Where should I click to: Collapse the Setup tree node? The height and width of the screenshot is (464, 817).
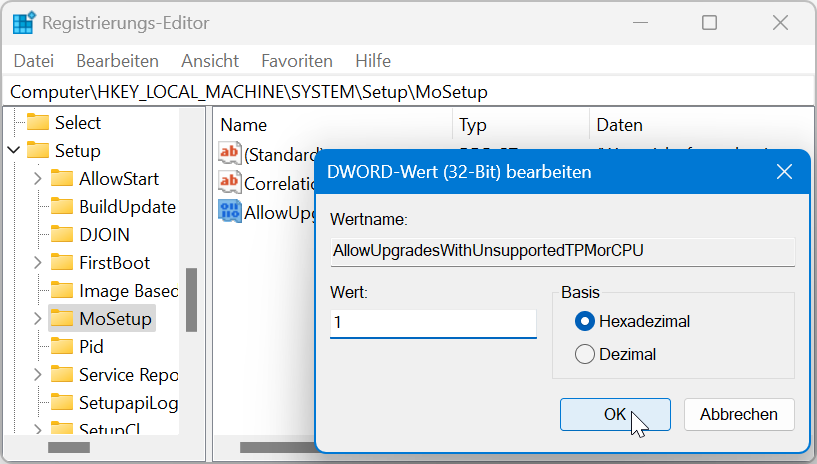coord(13,151)
